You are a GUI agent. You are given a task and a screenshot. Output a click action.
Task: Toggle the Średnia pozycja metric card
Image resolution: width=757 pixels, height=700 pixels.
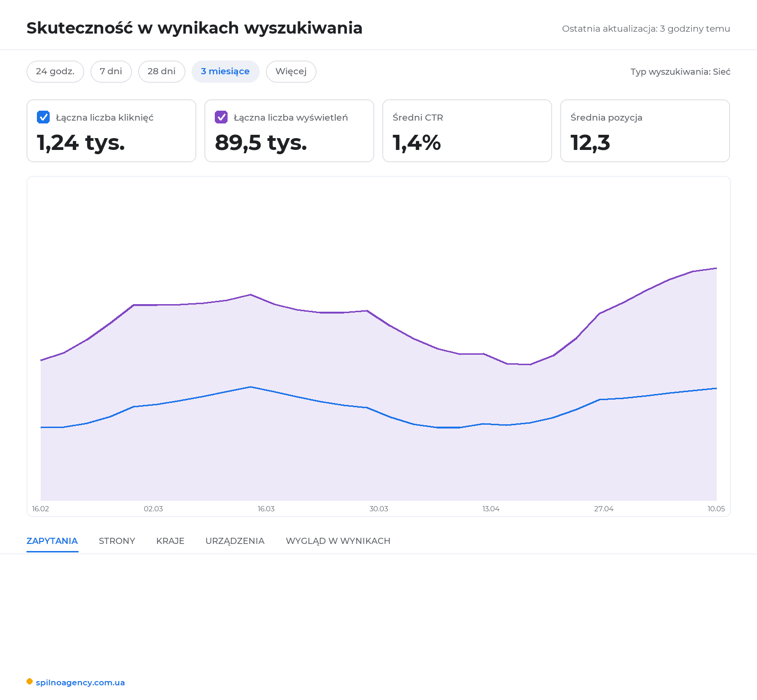click(645, 131)
